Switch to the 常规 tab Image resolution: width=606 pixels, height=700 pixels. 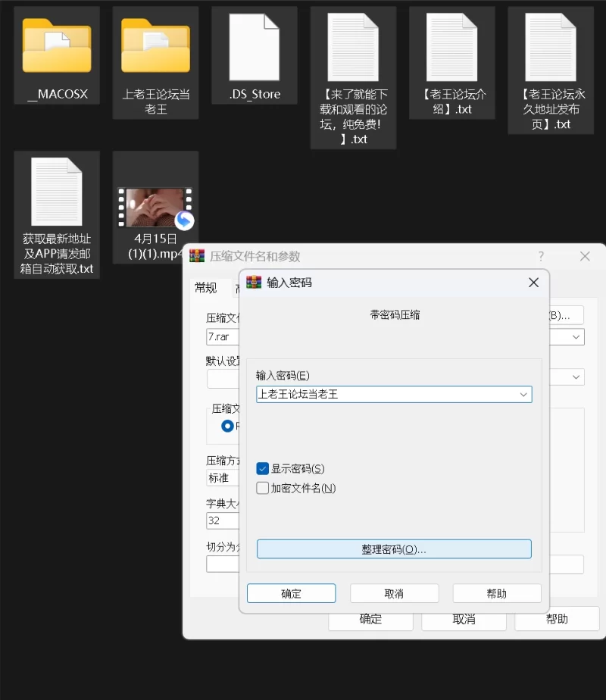(x=205, y=288)
